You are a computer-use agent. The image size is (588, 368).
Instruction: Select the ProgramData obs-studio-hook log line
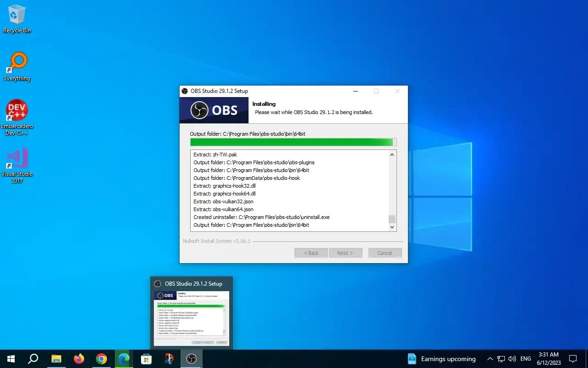(247, 178)
